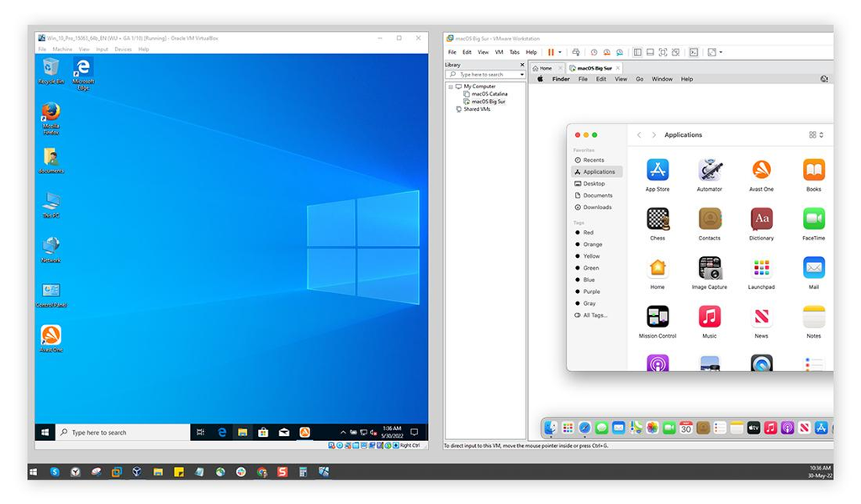Open the power options dropdown beside VMware pause

(x=560, y=52)
